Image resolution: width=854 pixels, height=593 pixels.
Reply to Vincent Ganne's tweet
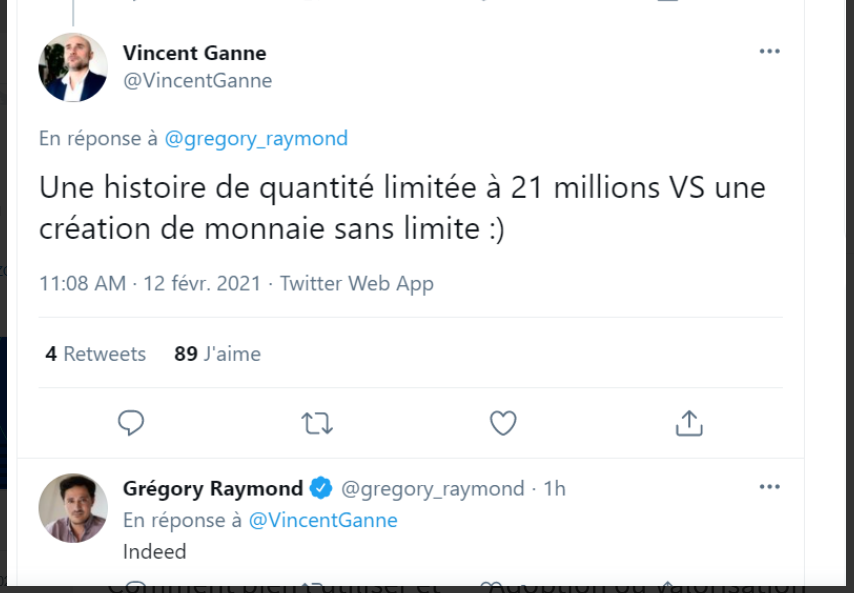point(132,423)
